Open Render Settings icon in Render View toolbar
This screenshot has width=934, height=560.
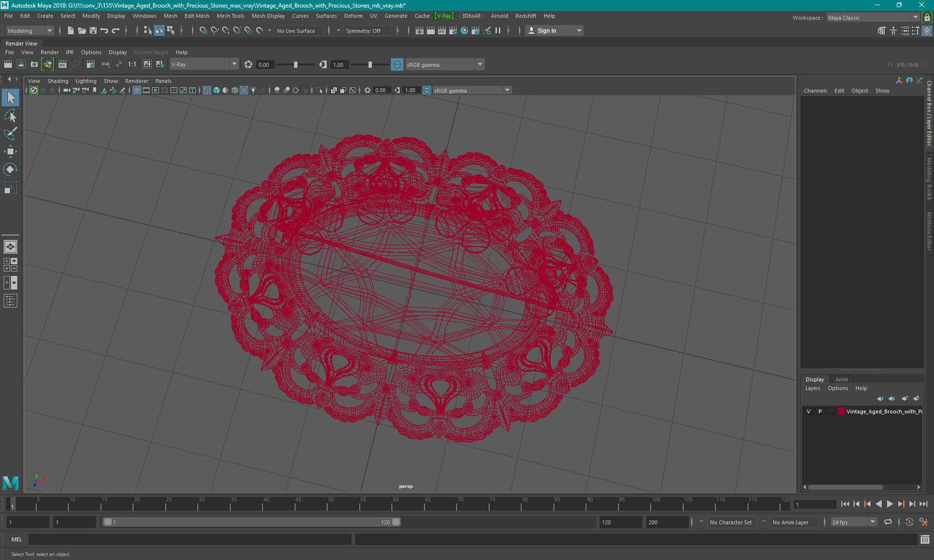90,64
